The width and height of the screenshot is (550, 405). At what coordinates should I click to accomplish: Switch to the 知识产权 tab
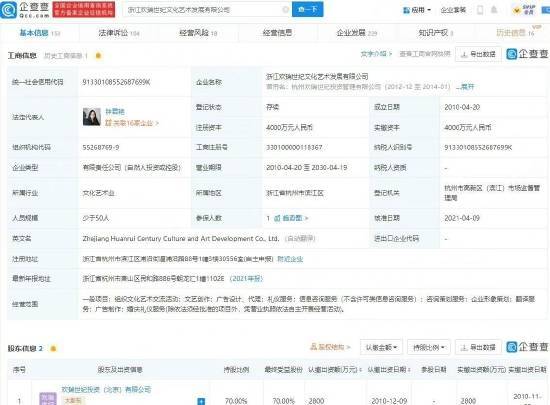[436, 33]
